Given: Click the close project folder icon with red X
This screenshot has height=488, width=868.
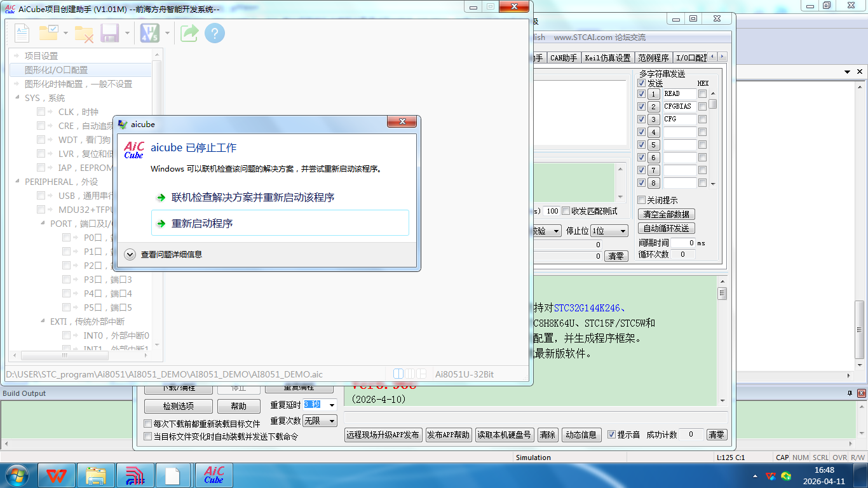Looking at the screenshot, I should coord(84,34).
